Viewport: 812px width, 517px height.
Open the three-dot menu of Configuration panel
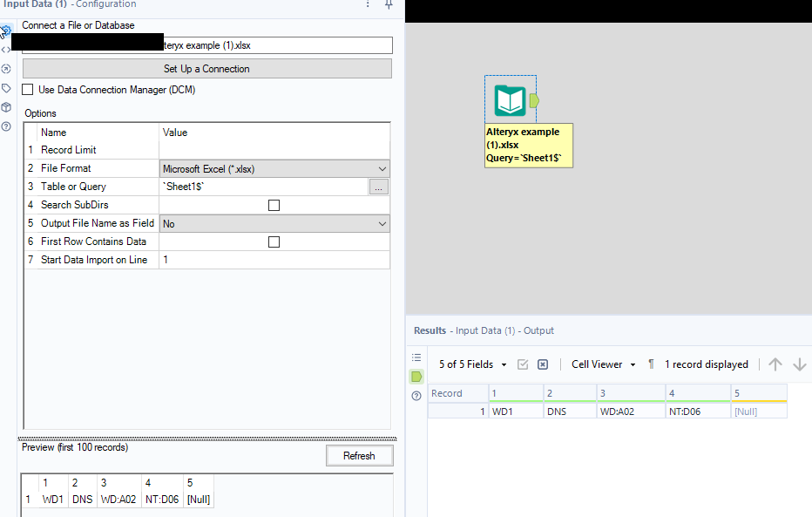point(368,4)
